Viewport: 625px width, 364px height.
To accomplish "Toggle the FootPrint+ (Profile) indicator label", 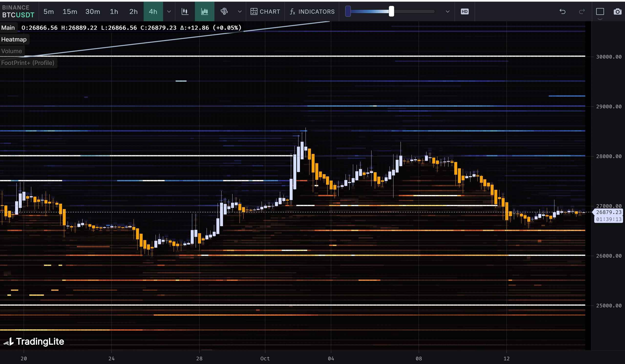I will (28, 63).
